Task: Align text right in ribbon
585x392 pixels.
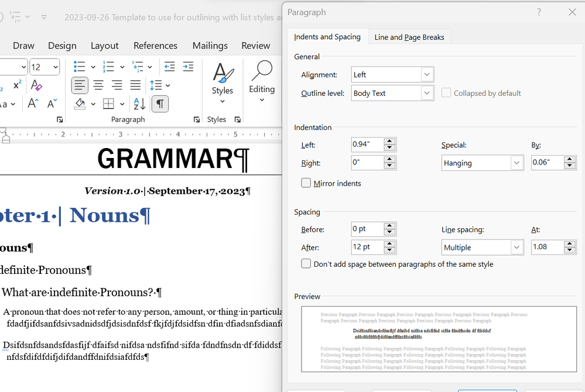Action: pyautogui.click(x=117, y=85)
